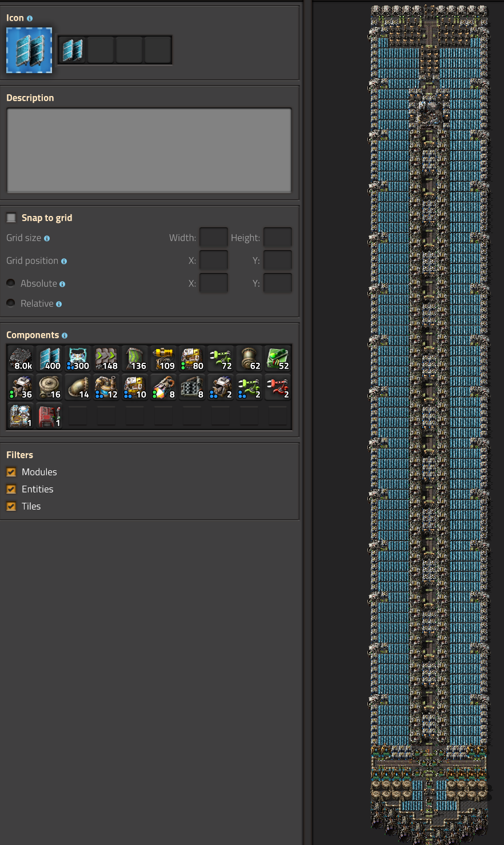Click the thruster component with count 8
The height and width of the screenshot is (845, 504).
tap(163, 387)
